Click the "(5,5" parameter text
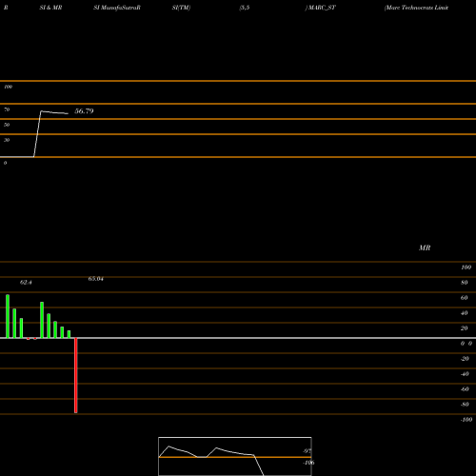 coord(245,8)
